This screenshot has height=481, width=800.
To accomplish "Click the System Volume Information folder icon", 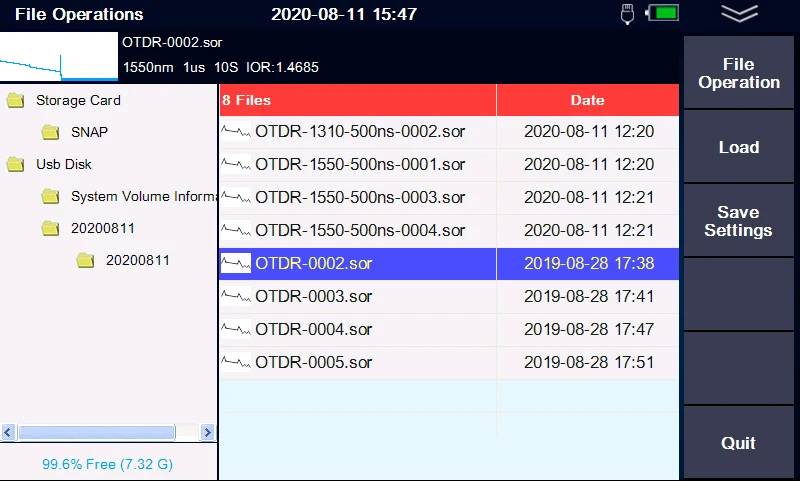I will pyautogui.click(x=50, y=196).
